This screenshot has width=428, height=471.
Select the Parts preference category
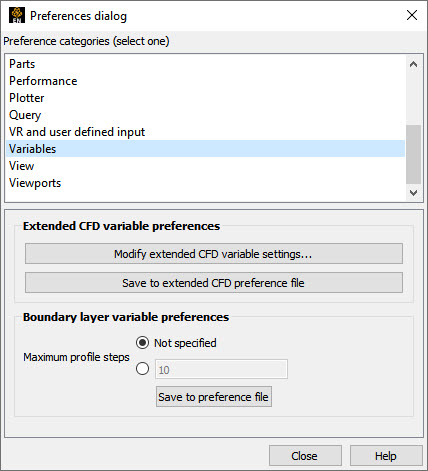(x=205, y=64)
